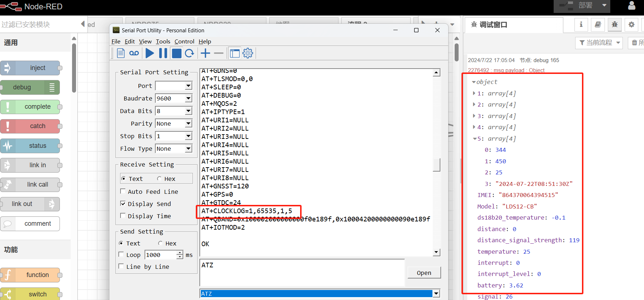
Task: Open the Control menu
Action: pos(184,42)
